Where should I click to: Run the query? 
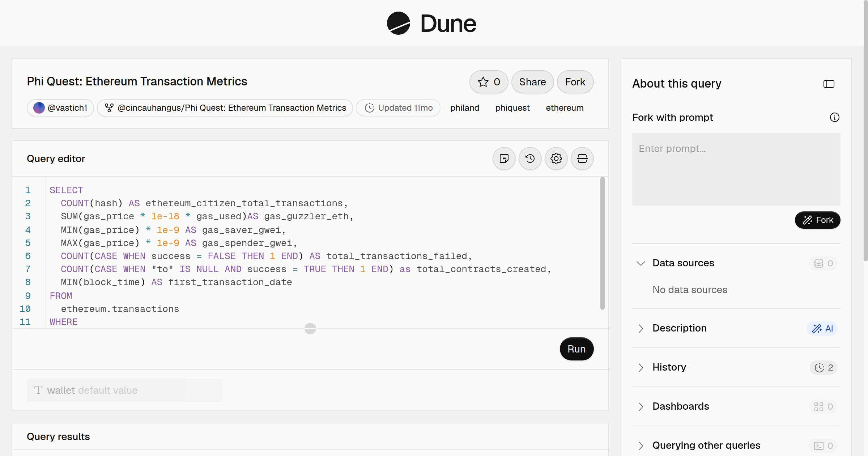(576, 349)
